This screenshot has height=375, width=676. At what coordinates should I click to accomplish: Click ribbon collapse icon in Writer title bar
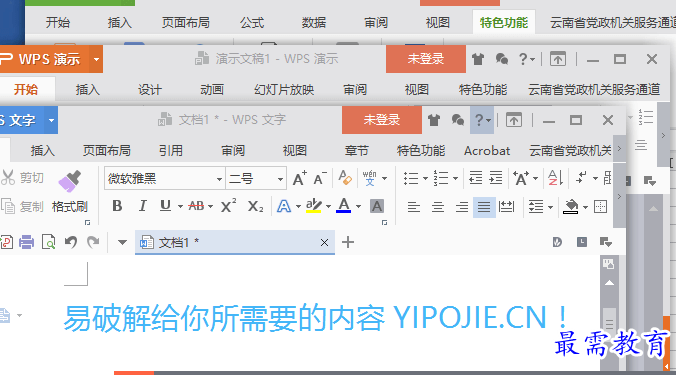coord(513,120)
